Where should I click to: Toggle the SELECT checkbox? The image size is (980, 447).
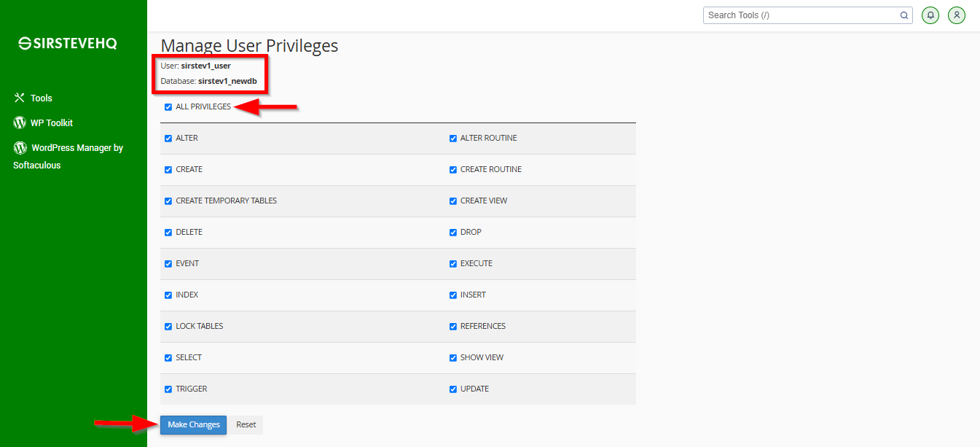tap(168, 358)
